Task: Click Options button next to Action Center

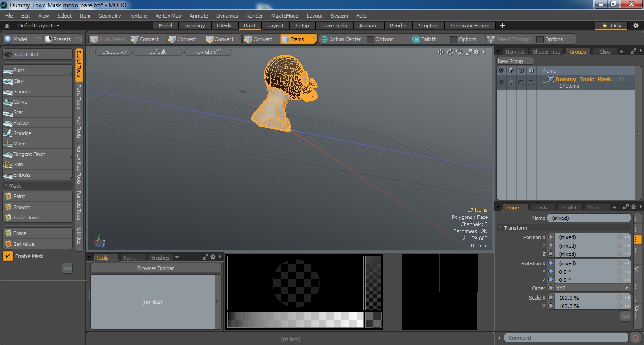Action: coord(388,39)
